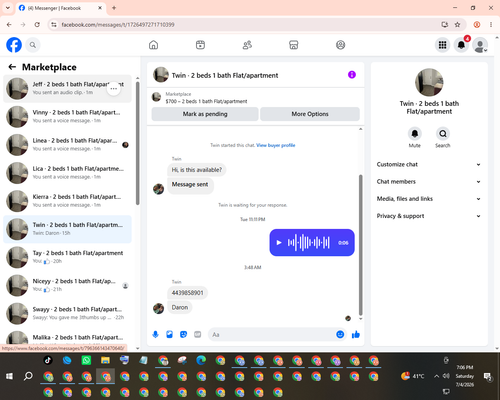Expand Customize chat section
The height and width of the screenshot is (400, 500).
(429, 164)
